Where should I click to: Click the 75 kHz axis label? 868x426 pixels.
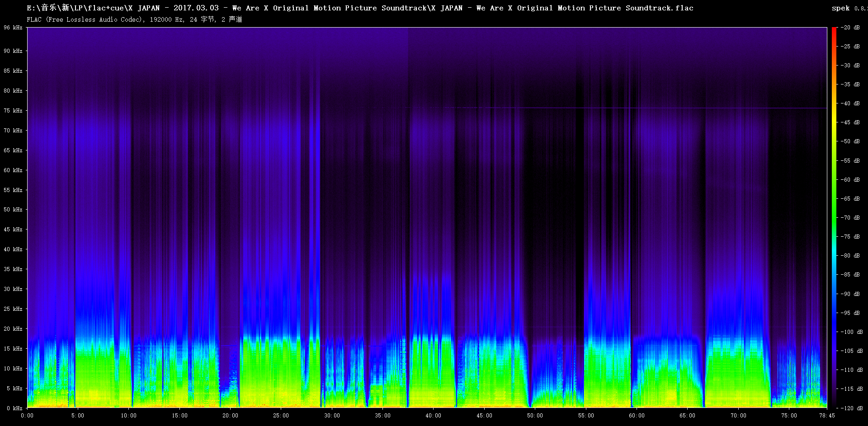pos(13,111)
